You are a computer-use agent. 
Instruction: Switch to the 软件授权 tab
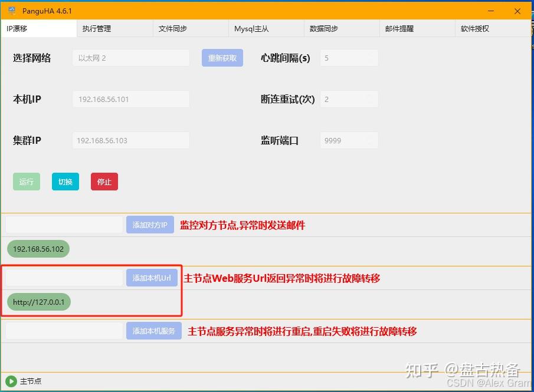475,28
